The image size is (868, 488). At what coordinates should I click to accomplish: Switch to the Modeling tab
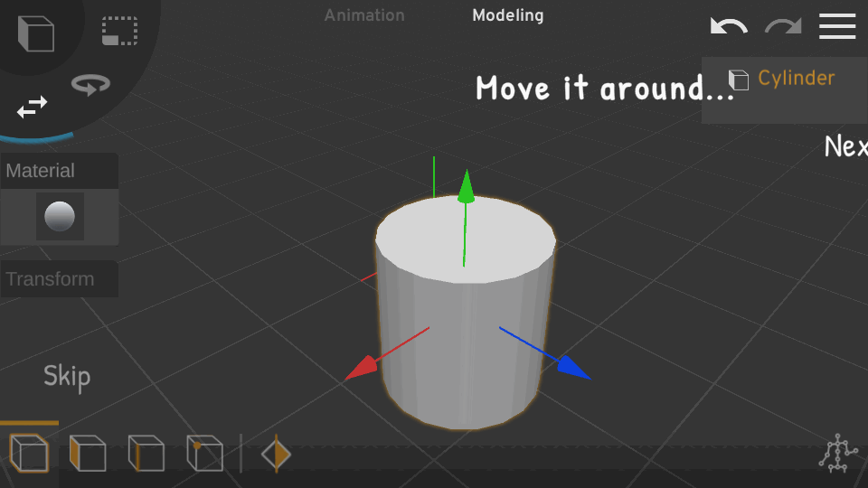pyautogui.click(x=508, y=15)
